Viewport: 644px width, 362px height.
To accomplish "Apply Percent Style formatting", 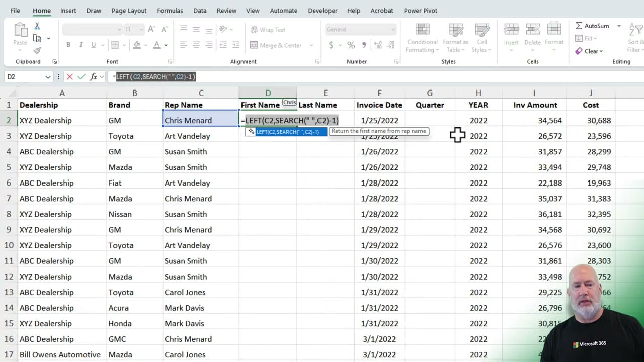I will pyautogui.click(x=350, y=45).
